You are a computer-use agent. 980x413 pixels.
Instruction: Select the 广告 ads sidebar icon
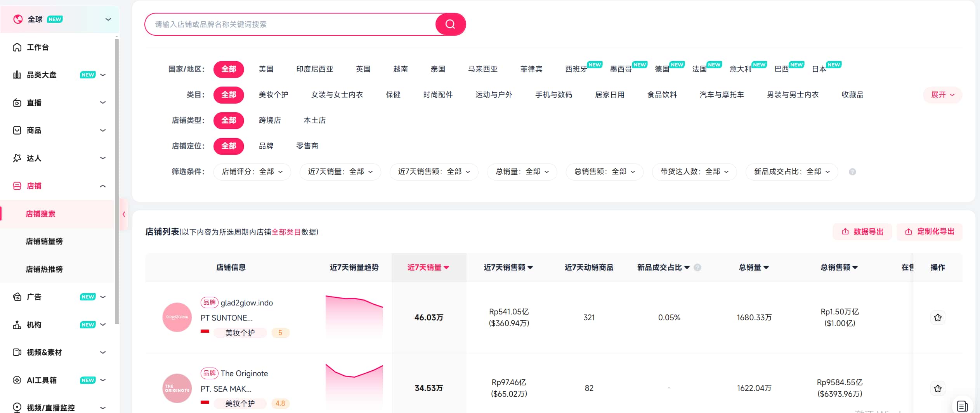17,297
